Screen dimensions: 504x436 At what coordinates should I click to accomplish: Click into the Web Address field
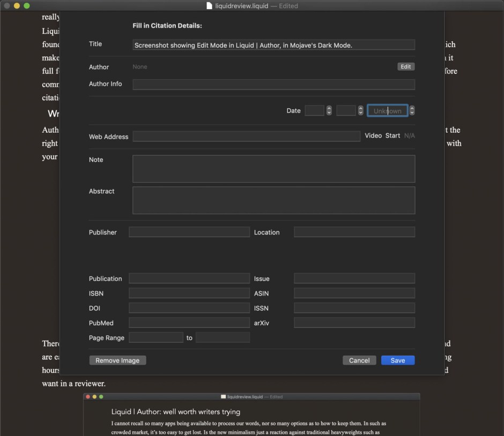coord(246,137)
